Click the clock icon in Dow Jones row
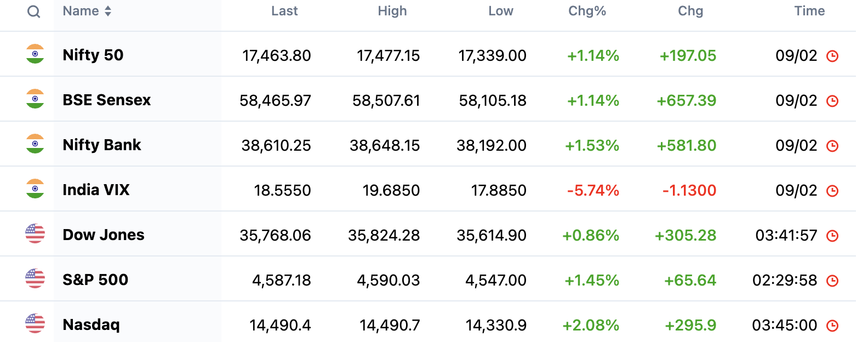The width and height of the screenshot is (868, 342). 832,236
